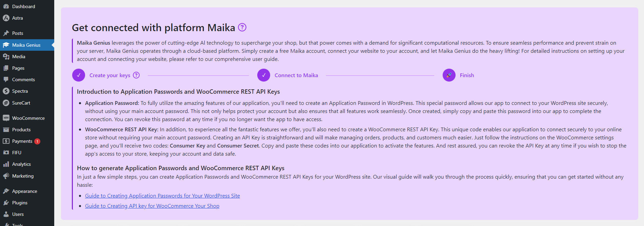Image resolution: width=644 pixels, height=226 pixels.
Task: Open the Payments notification badge
Action: tap(37, 141)
